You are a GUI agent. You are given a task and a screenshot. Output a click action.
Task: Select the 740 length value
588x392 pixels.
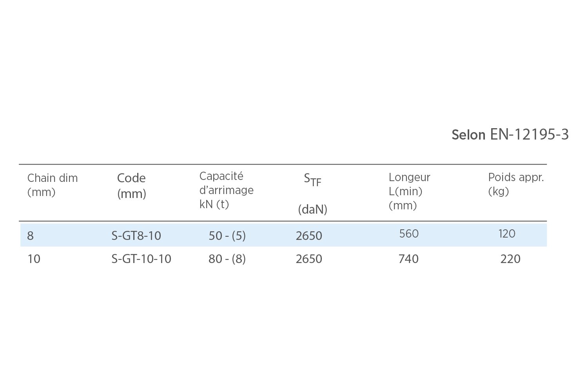point(408,259)
